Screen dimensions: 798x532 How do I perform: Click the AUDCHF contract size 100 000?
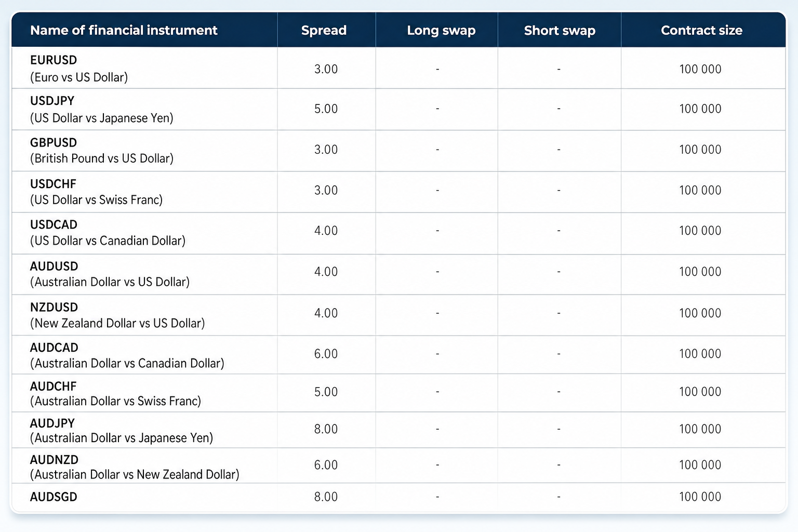point(700,392)
